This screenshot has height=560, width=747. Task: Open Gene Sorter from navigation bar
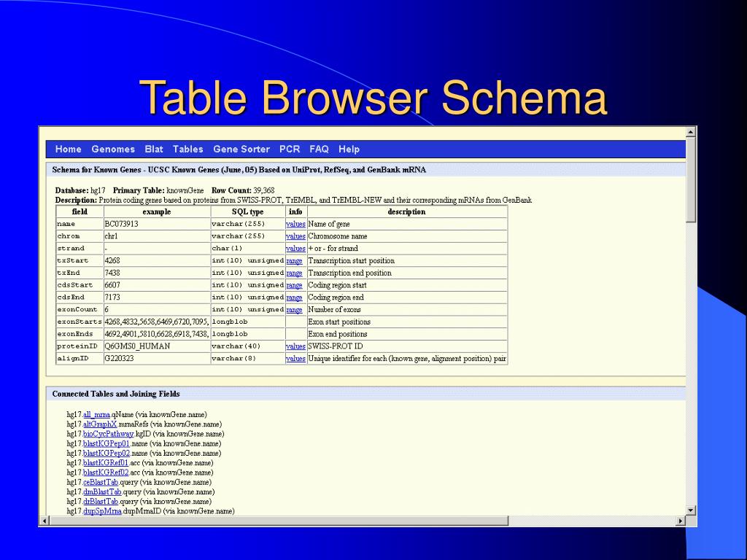pyautogui.click(x=241, y=149)
